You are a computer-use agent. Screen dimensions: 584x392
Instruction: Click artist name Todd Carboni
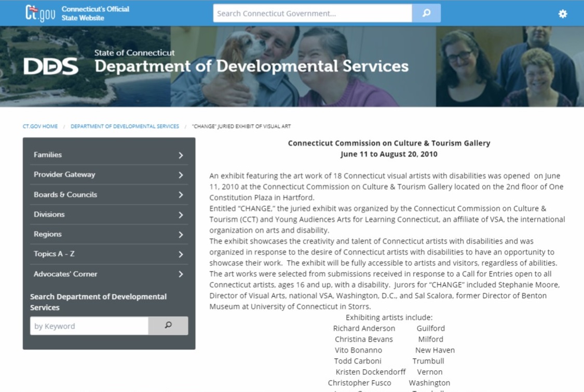pos(358,361)
